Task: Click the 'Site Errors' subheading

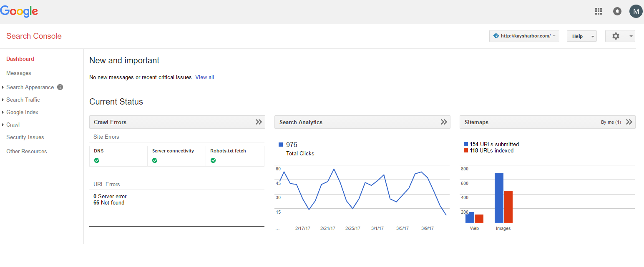Action: pyautogui.click(x=106, y=137)
